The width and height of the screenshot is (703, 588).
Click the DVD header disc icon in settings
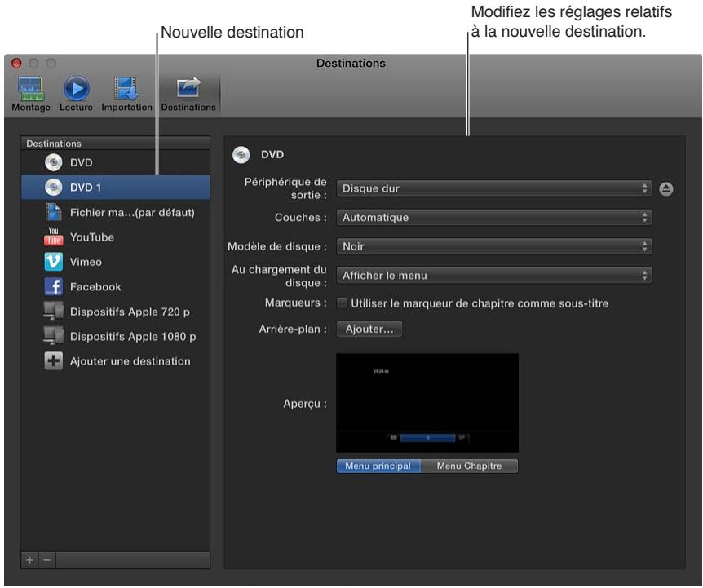(241, 155)
